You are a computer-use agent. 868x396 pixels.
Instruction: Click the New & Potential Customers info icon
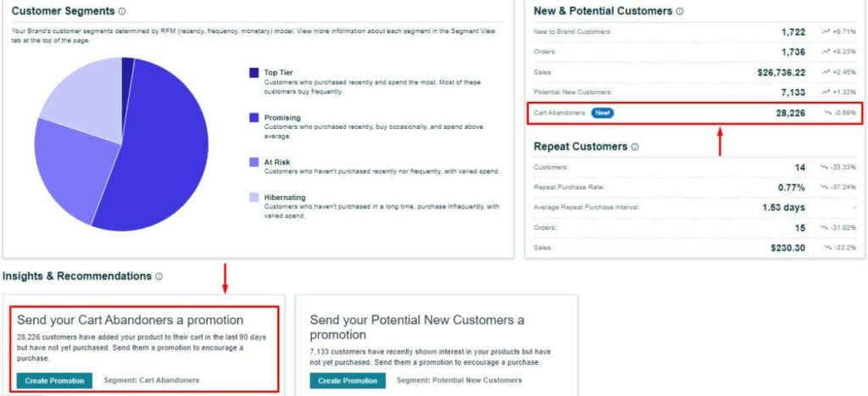click(x=680, y=12)
